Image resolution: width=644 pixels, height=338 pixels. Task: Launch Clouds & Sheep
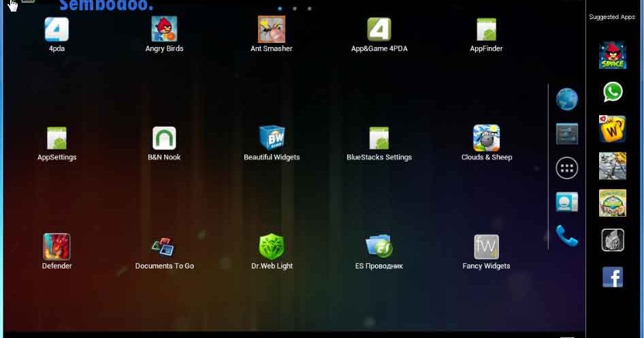tap(486, 138)
